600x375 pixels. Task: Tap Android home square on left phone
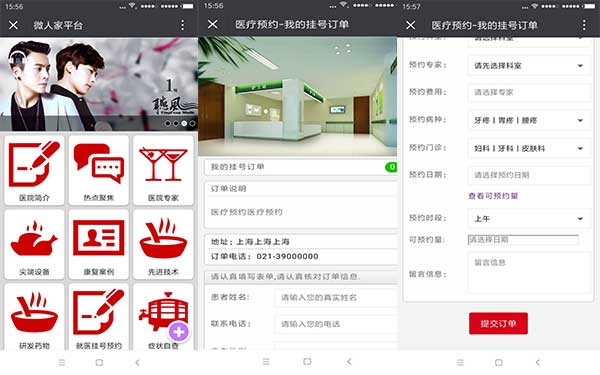pyautogui.click(x=99, y=362)
